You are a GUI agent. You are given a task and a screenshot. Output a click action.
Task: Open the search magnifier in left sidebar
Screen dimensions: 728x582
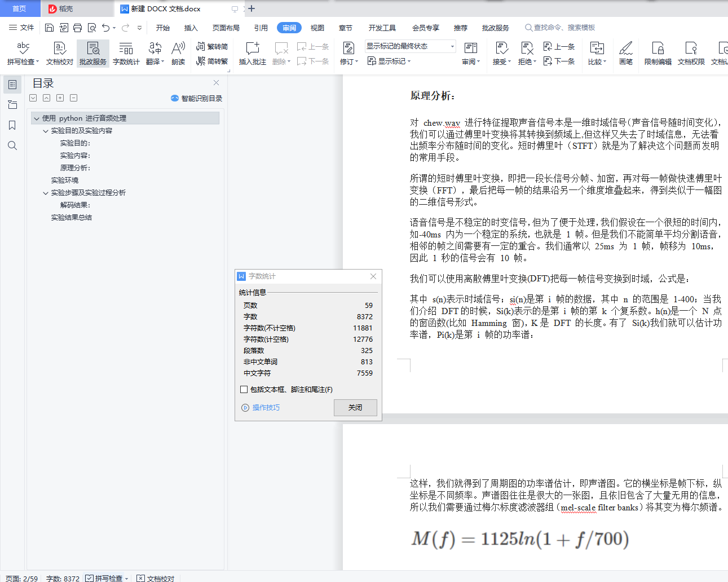tap(12, 145)
